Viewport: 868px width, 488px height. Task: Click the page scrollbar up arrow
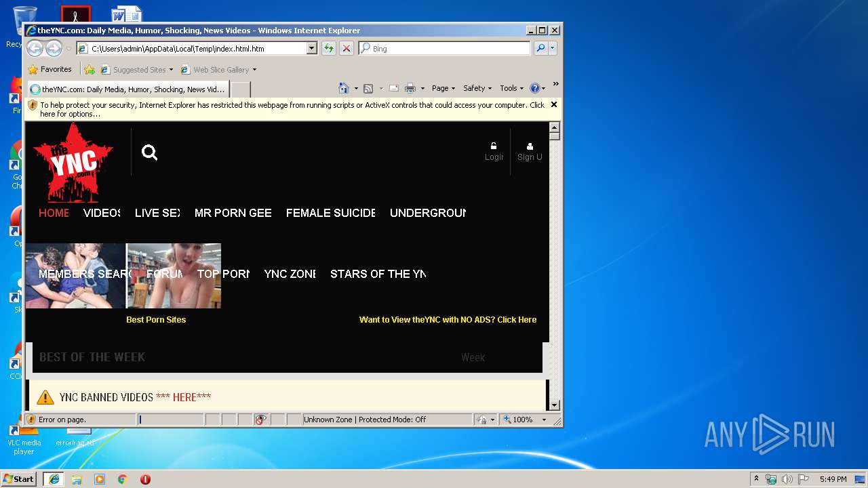click(x=554, y=127)
